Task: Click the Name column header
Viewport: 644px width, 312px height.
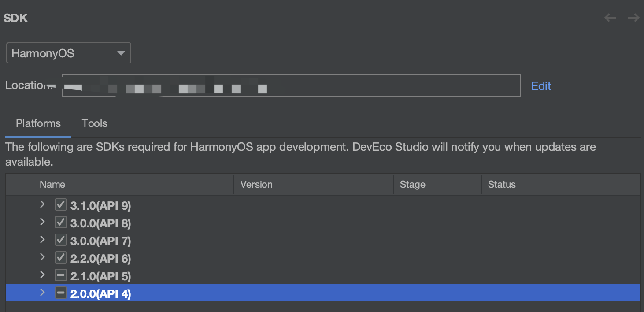Action: pyautogui.click(x=133, y=184)
